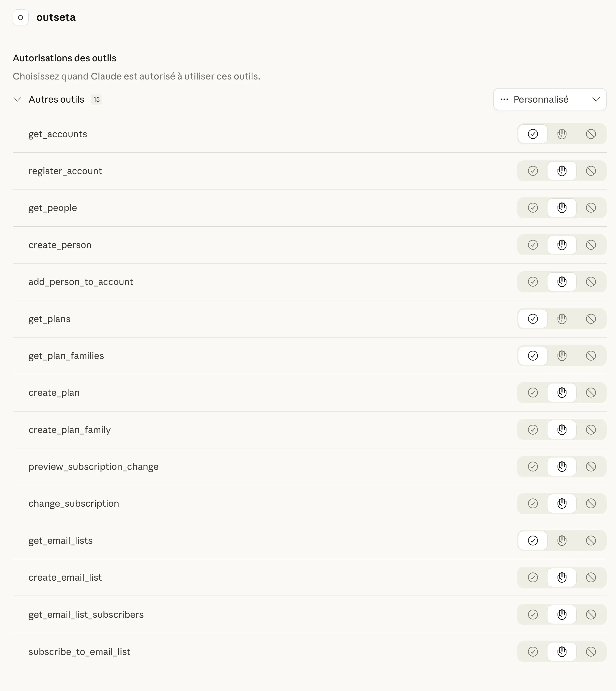Allow add_person_to_account with the checkmark
The width and height of the screenshot is (616, 691).
coord(533,282)
